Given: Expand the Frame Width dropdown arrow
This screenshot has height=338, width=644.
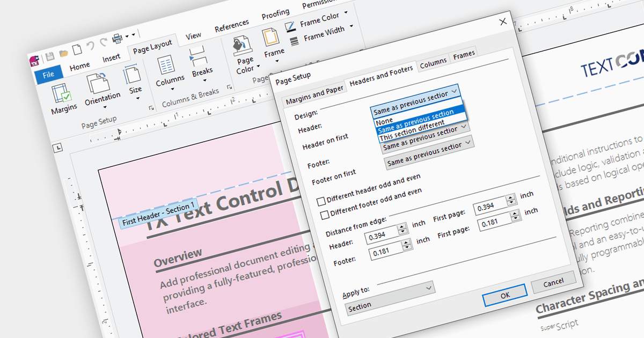Looking at the screenshot, I should tap(352, 25).
